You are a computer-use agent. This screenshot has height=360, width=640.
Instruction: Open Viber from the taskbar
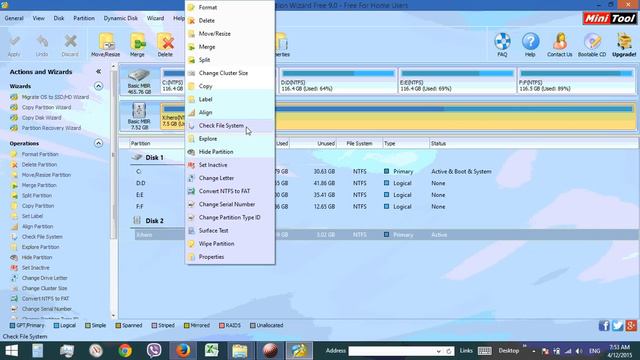click(x=154, y=351)
